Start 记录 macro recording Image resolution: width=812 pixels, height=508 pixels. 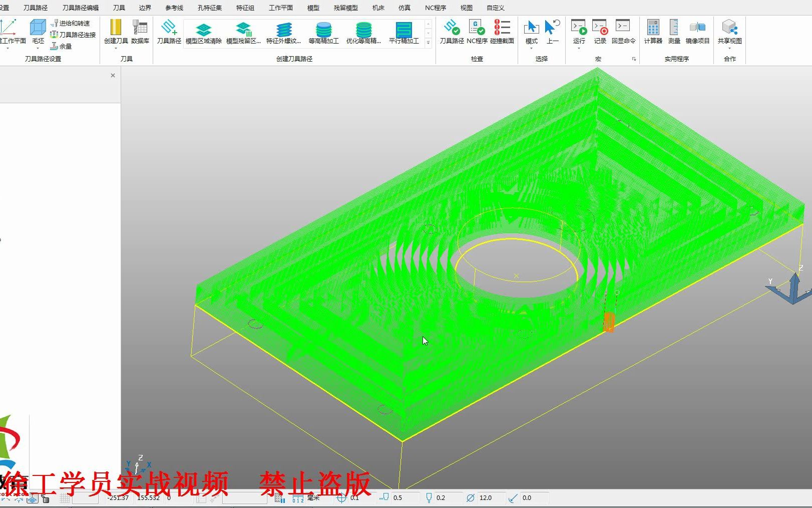600,32
